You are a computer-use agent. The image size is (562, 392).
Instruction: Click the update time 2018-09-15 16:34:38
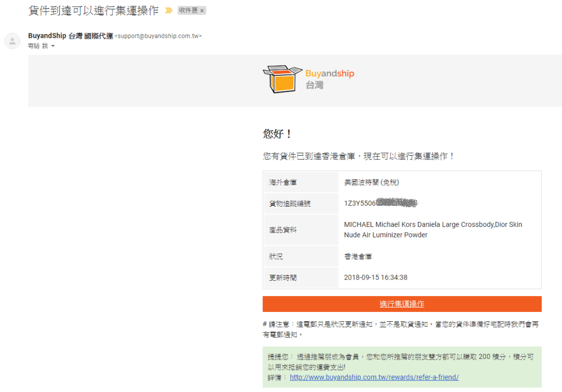pyautogui.click(x=375, y=277)
